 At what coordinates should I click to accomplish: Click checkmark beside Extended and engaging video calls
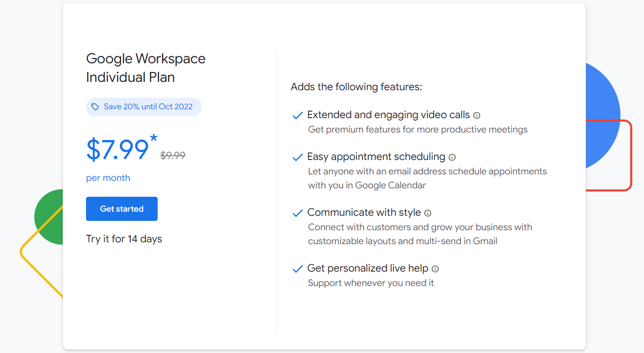click(x=298, y=116)
